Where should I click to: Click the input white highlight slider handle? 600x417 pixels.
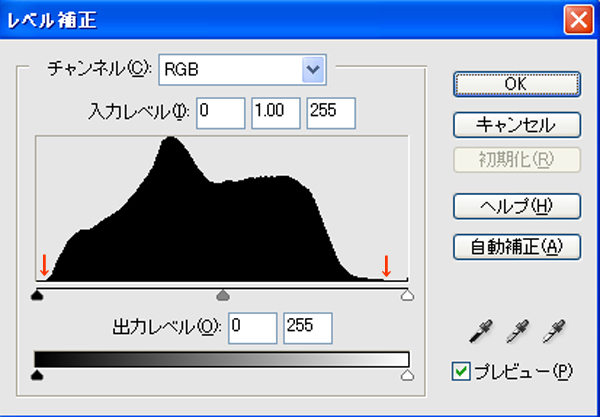(408, 295)
